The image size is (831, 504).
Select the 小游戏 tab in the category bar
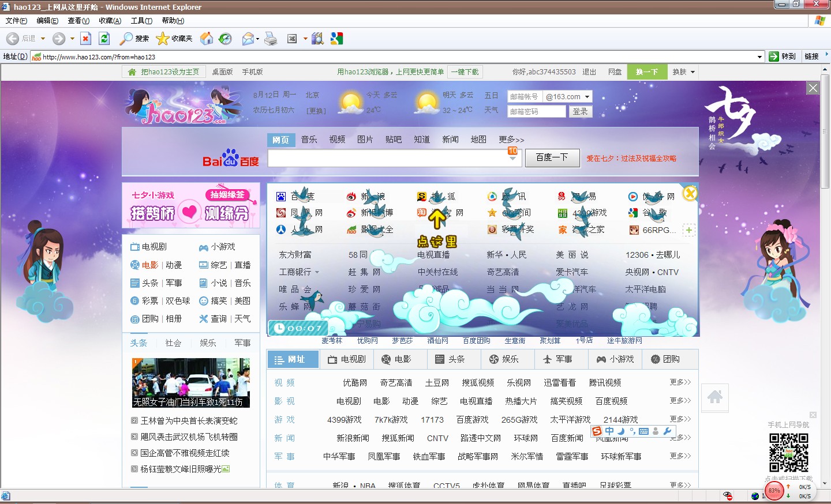tap(615, 359)
